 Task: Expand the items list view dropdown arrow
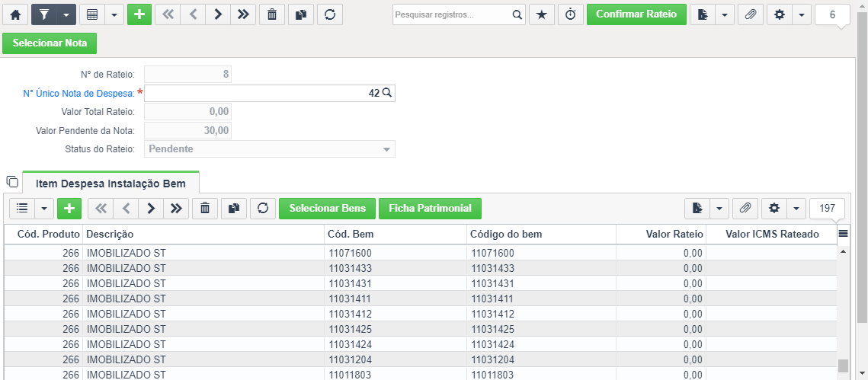44,208
